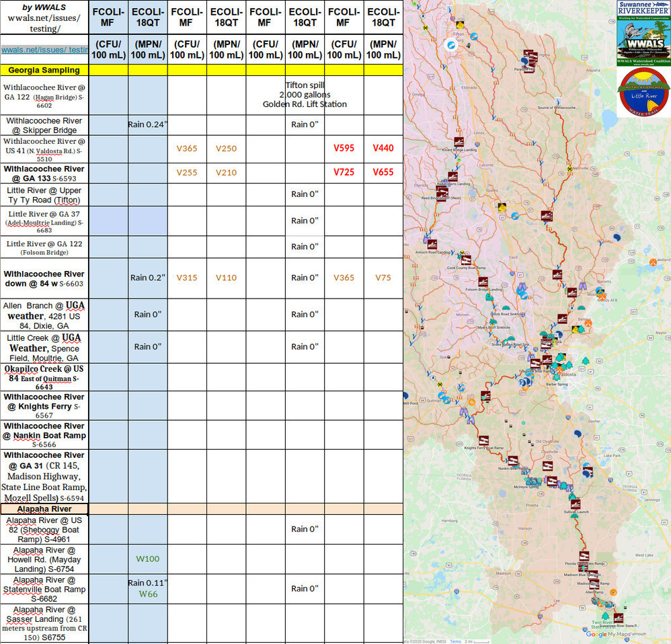The height and width of the screenshot is (644, 671).
Task: Select the V250 value cell
Action: coord(226,149)
